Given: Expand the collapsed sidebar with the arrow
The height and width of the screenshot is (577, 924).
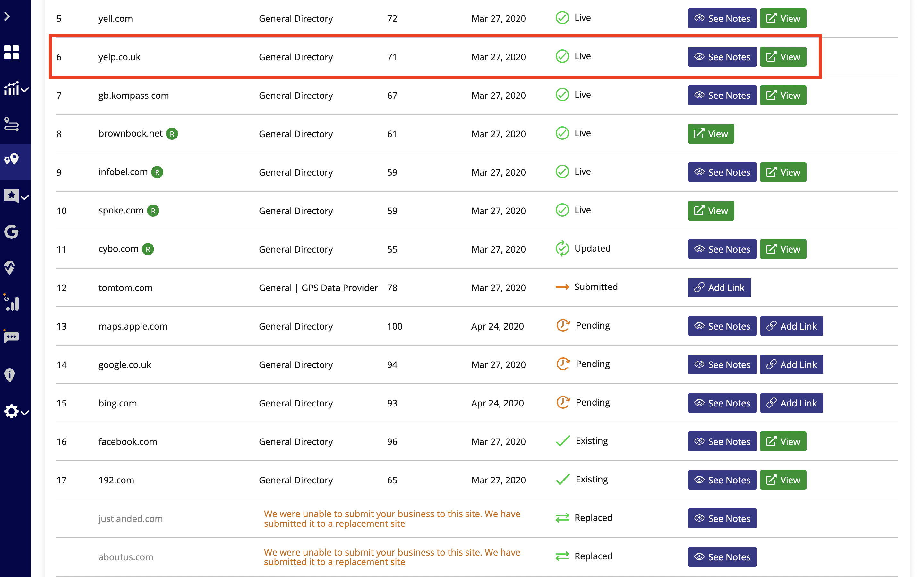Looking at the screenshot, I should click(7, 16).
